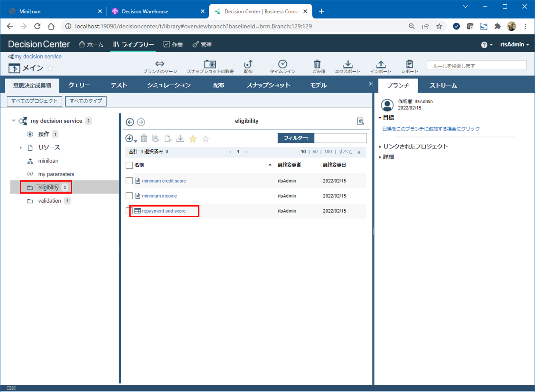
Task: Open the my decision service breadcrumb link
Action: (38, 57)
